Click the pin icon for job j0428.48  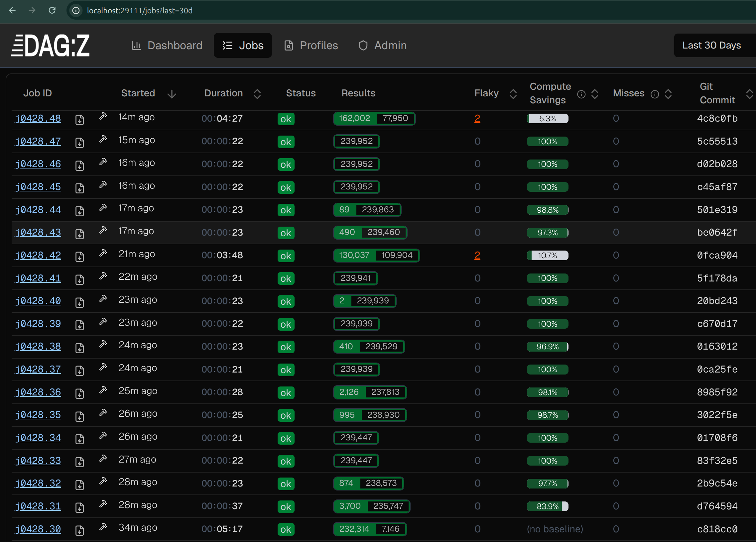[103, 116]
